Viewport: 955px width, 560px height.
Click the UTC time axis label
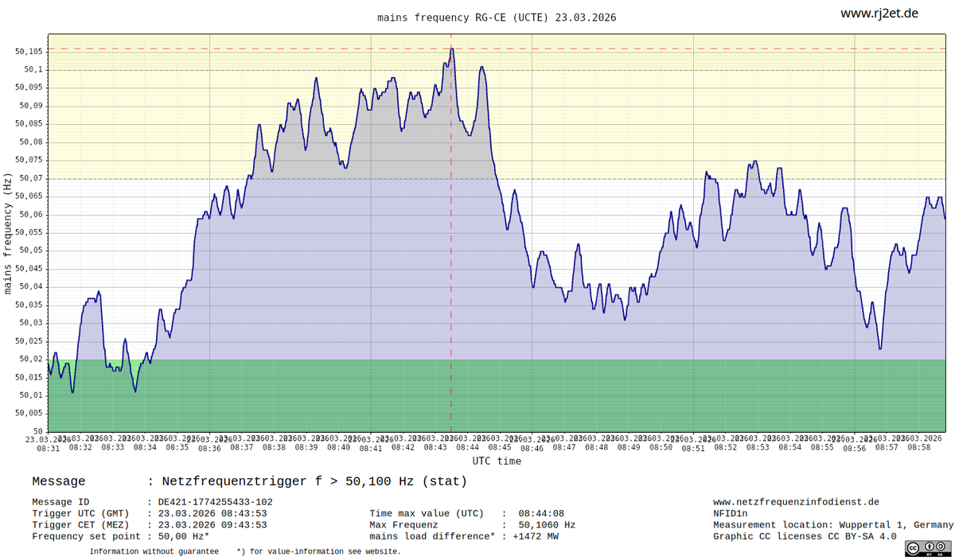pyautogui.click(x=497, y=461)
